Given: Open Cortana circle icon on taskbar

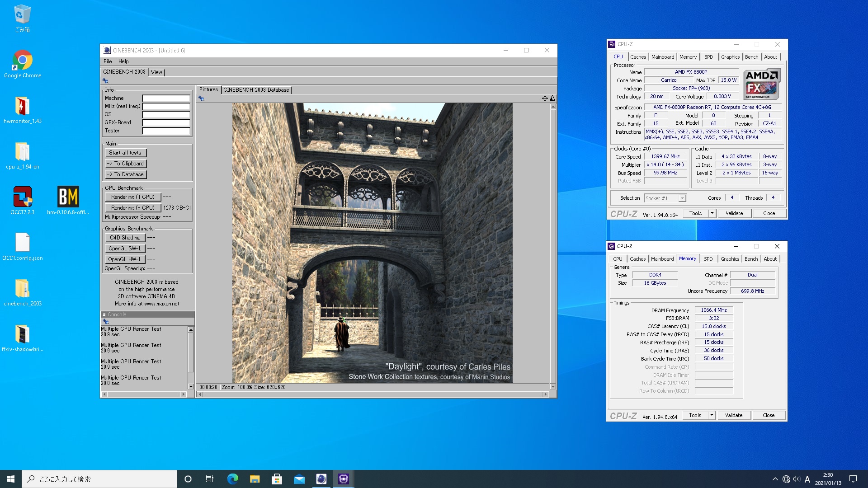Looking at the screenshot, I should [x=188, y=479].
